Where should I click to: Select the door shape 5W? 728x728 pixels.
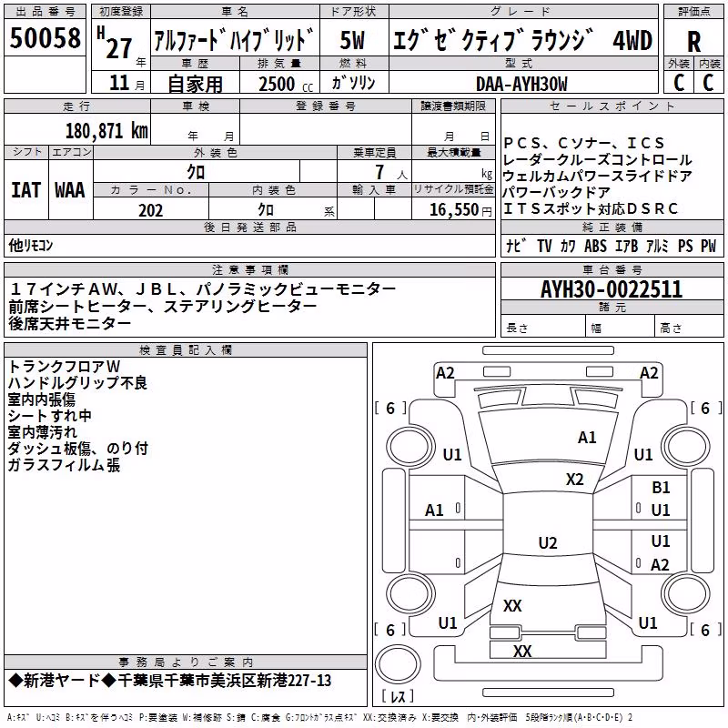(x=352, y=40)
